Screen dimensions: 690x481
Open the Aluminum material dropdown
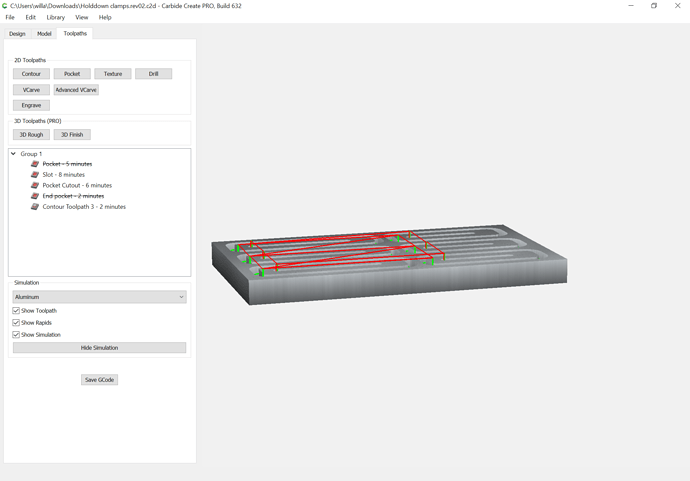click(x=99, y=297)
